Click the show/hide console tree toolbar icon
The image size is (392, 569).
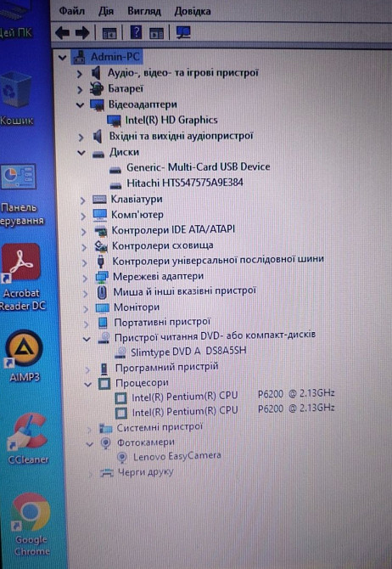coord(109,33)
